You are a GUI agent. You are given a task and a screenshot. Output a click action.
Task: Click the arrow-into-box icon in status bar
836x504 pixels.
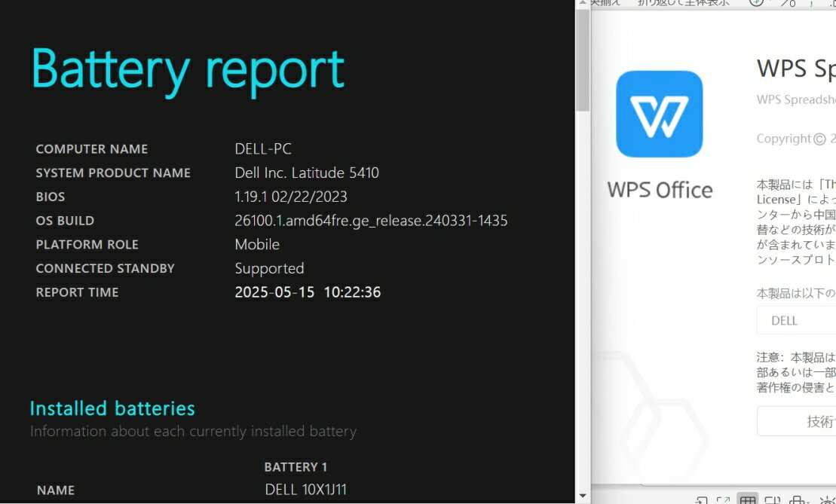(700, 500)
